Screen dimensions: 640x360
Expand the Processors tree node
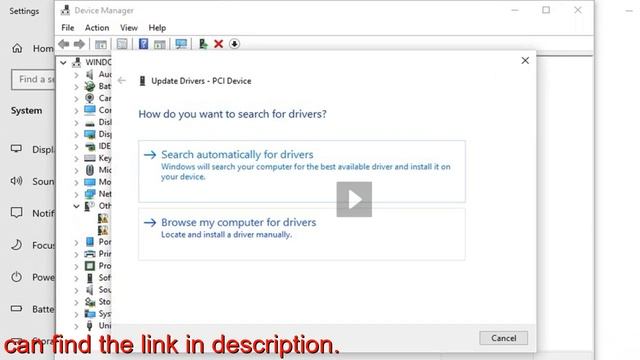[x=76, y=266]
